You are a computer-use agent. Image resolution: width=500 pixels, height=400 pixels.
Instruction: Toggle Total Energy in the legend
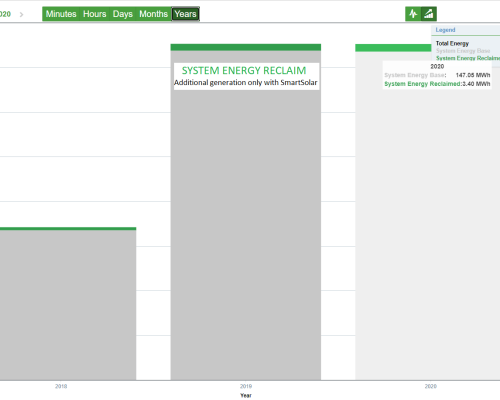(452, 44)
